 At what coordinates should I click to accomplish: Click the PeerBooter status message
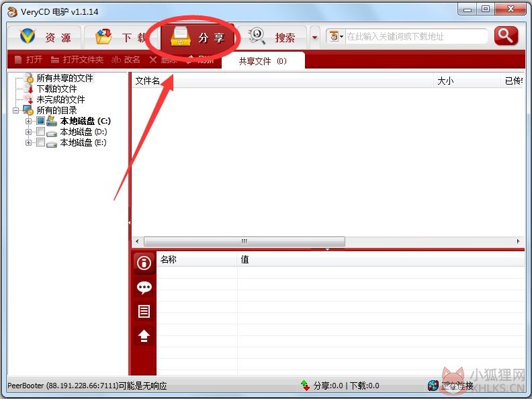point(87,386)
